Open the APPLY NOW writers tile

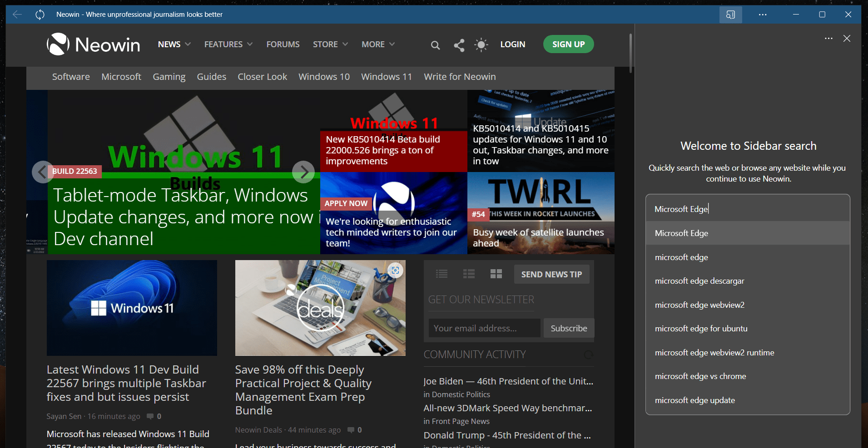tap(394, 213)
